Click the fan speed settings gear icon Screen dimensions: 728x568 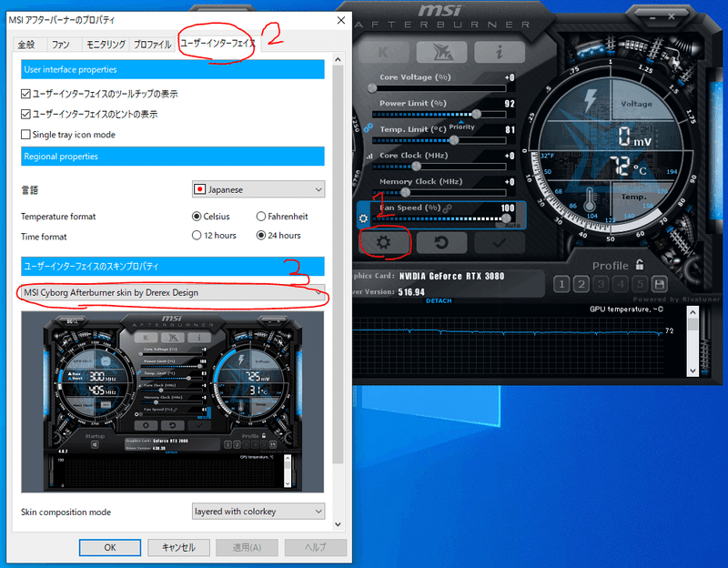pos(363,218)
